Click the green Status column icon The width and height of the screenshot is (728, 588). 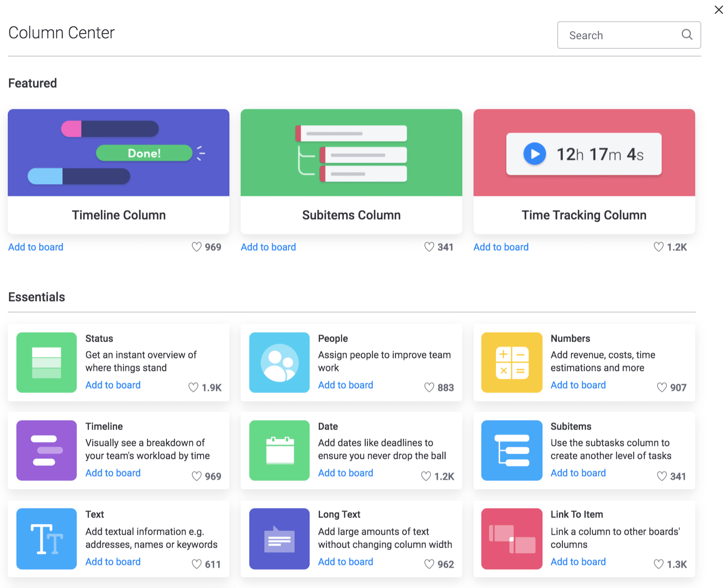(47, 363)
